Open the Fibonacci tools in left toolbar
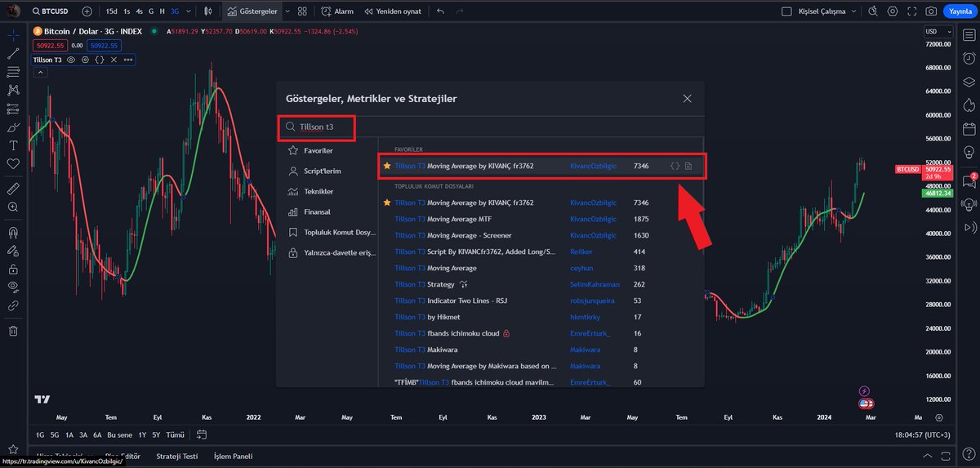The width and height of the screenshot is (980, 468). (13, 72)
